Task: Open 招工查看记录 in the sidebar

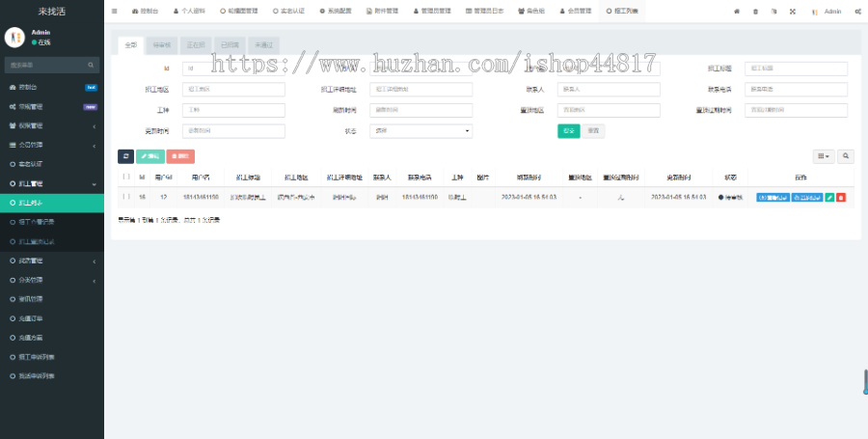Action: click(52, 222)
